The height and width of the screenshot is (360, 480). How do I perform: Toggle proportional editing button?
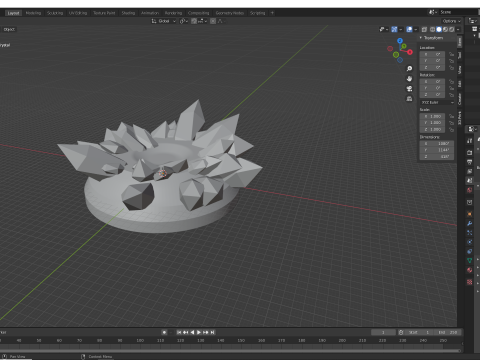213,21
